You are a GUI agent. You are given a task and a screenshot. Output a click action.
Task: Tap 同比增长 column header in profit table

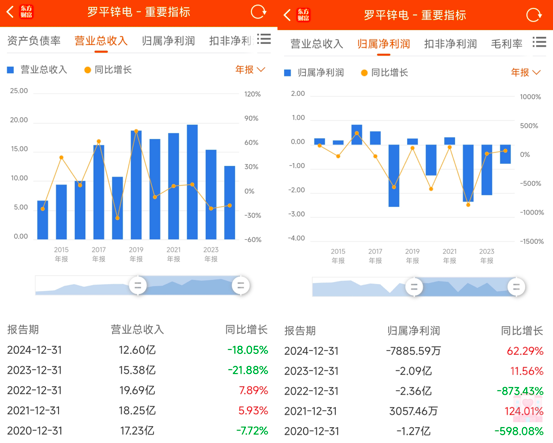click(522, 330)
